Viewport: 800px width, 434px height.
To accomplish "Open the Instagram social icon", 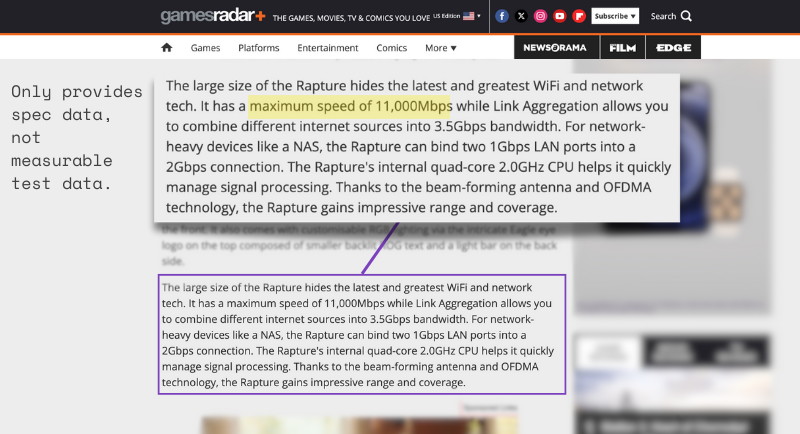I will point(540,16).
